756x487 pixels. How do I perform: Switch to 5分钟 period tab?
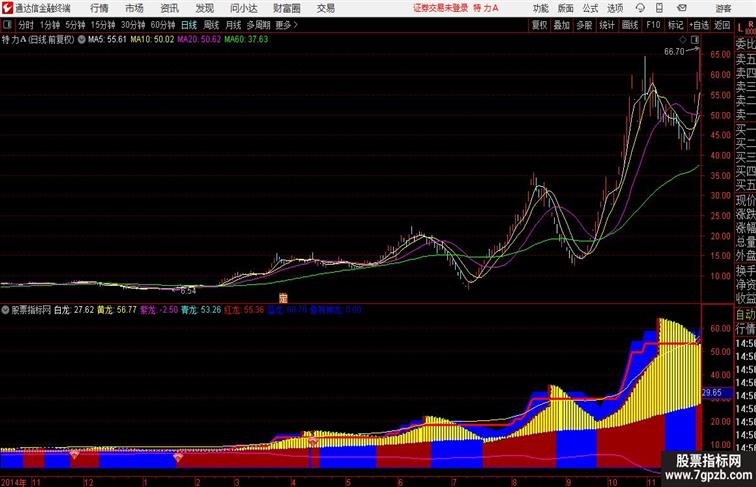[75, 25]
